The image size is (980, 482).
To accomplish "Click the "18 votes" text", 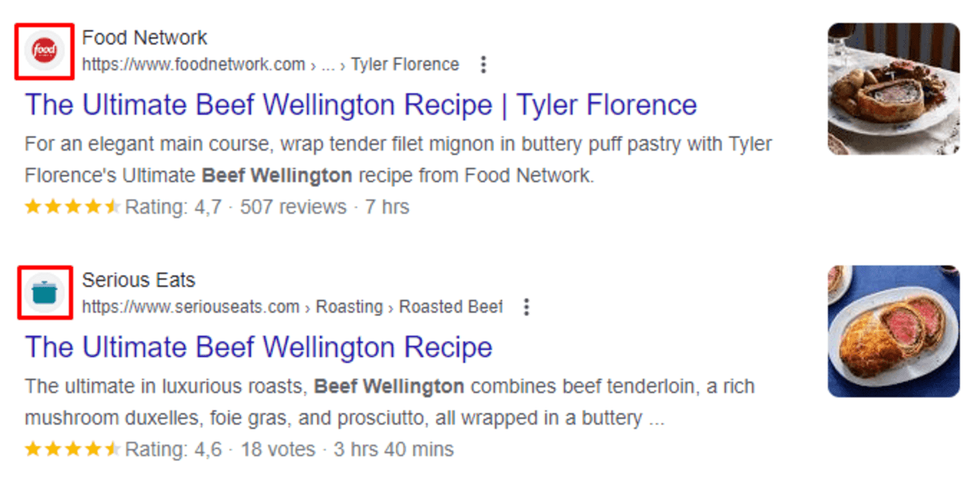I will tap(278, 450).
